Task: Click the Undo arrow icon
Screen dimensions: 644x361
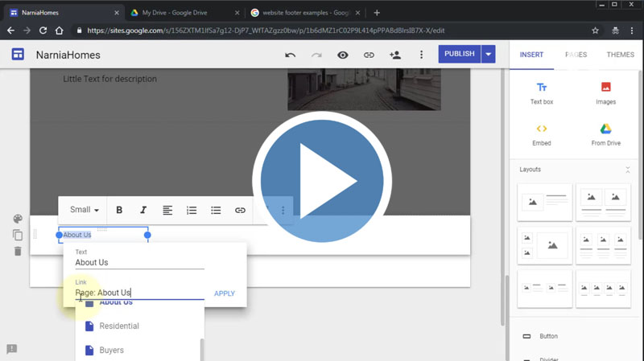Action: [290, 55]
